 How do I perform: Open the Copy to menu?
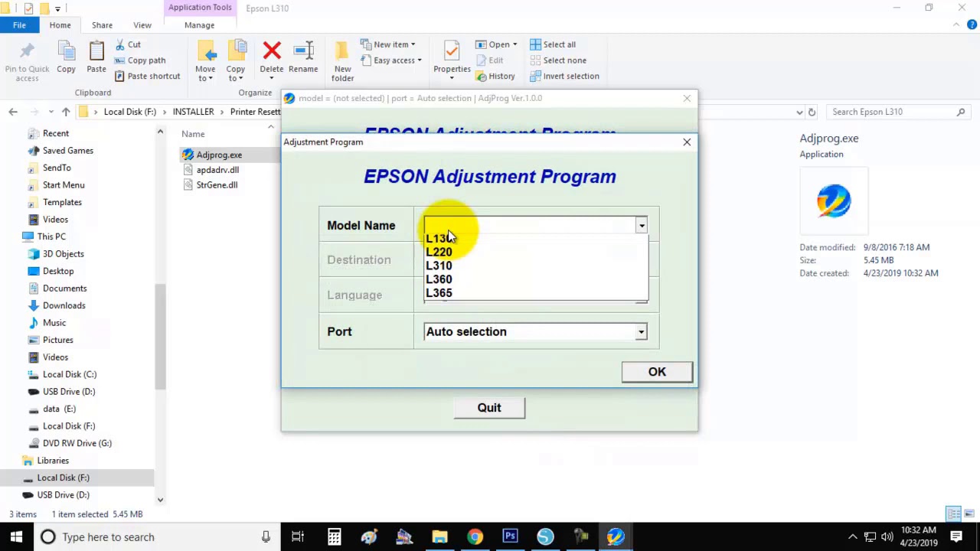pos(236,61)
